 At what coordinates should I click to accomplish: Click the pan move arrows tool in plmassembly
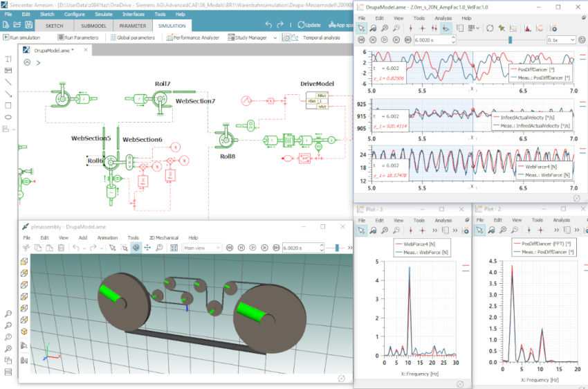(147, 248)
